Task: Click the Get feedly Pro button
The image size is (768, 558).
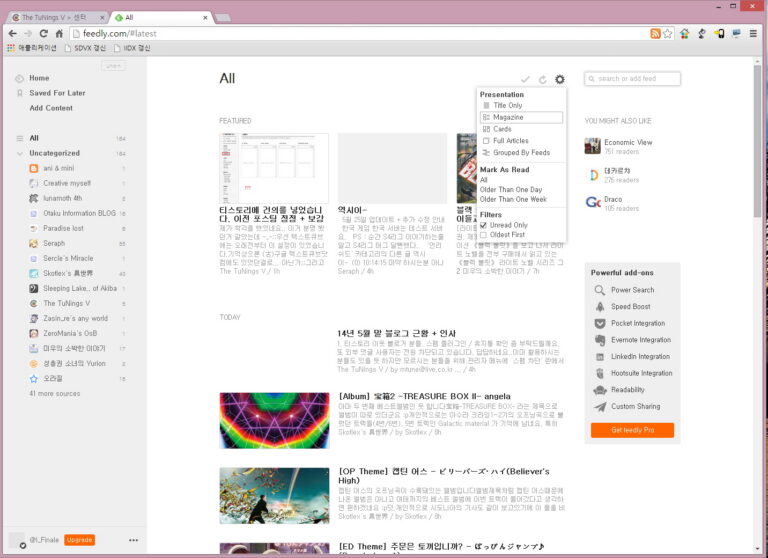Action: coord(632,430)
